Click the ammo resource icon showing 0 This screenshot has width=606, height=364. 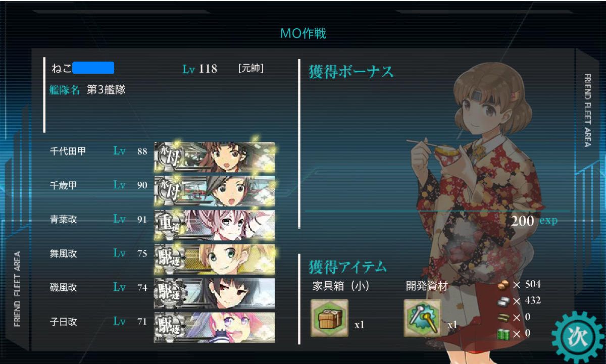click(503, 317)
